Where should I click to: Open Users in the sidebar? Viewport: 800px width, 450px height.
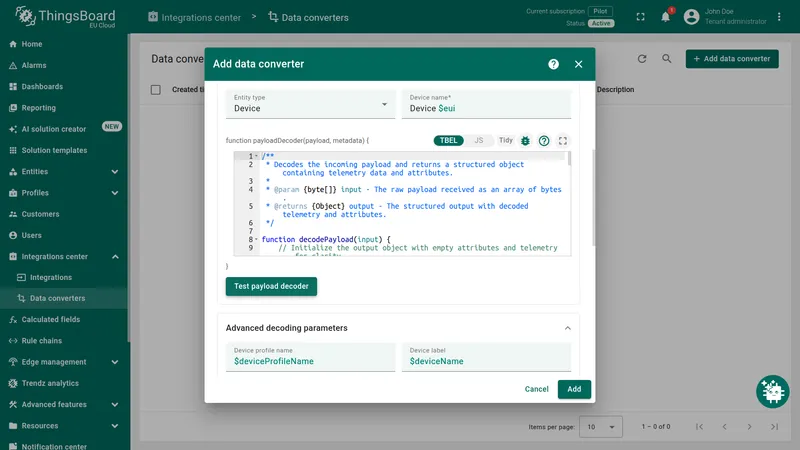coord(63,236)
